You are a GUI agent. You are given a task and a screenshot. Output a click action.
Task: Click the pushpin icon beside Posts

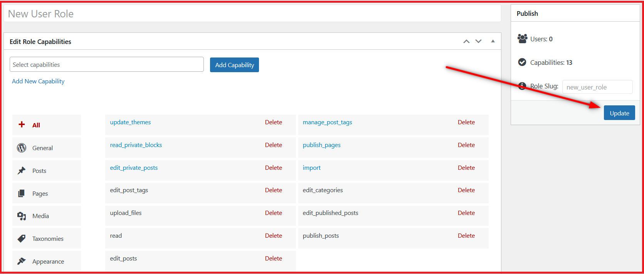point(22,171)
